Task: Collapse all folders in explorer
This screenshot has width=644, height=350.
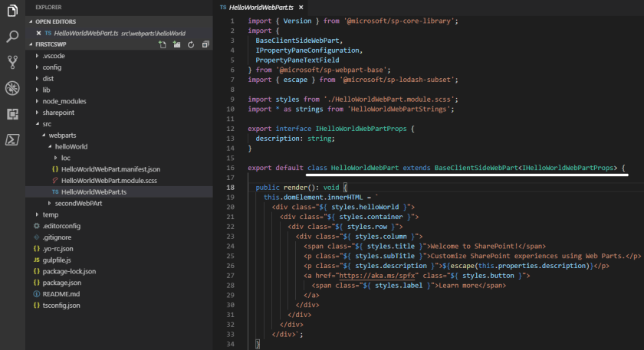Action: (205, 45)
